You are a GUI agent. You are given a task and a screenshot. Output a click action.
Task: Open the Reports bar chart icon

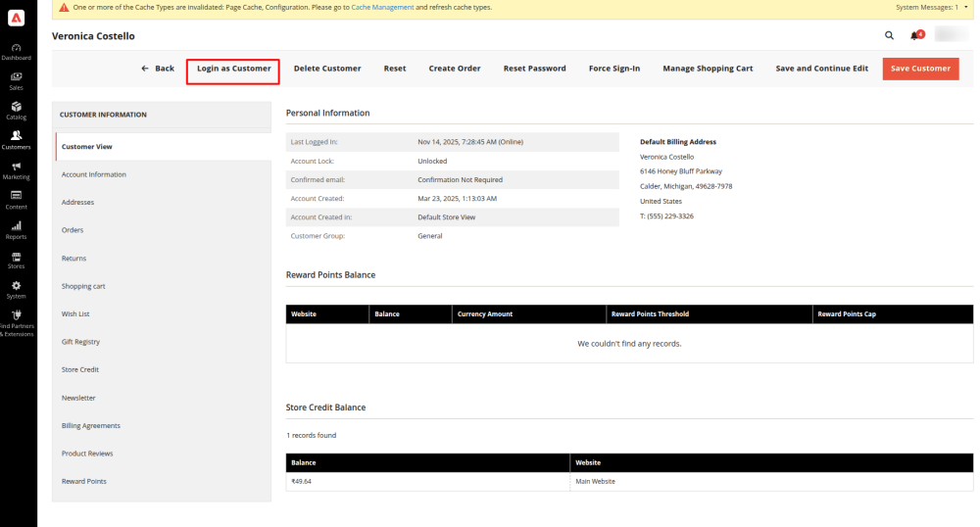tap(17, 228)
